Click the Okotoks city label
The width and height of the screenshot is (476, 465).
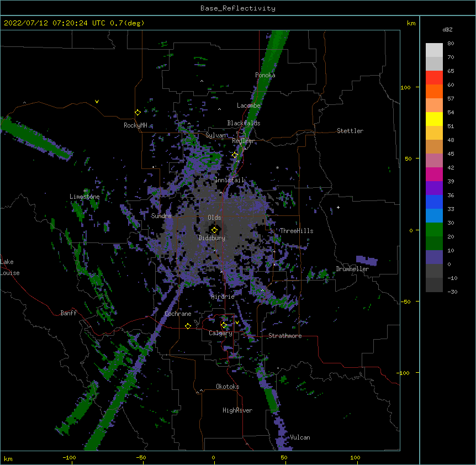228,387
